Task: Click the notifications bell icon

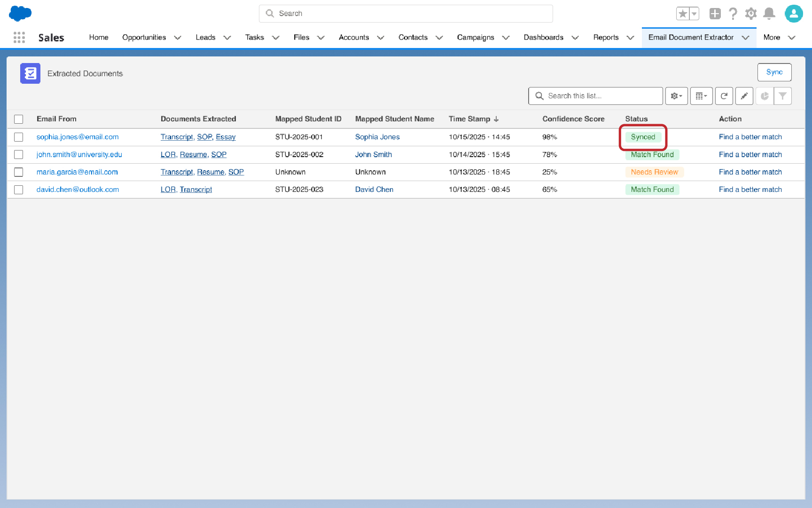Action: tap(769, 14)
